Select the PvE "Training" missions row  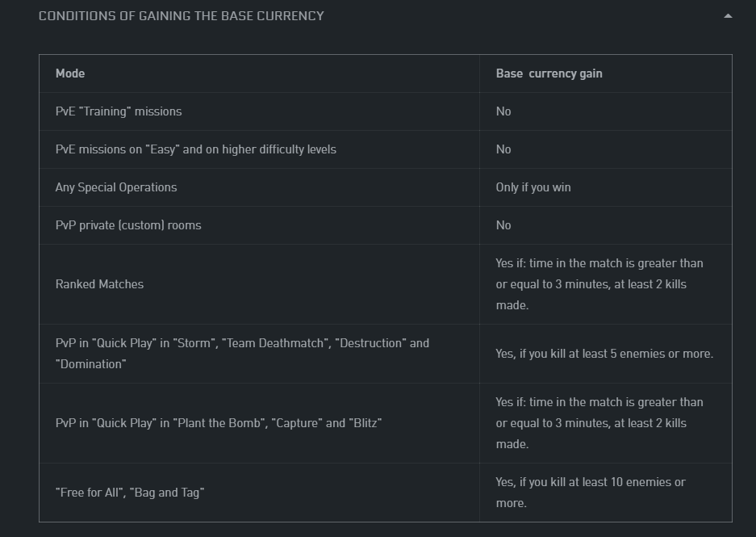385,111
